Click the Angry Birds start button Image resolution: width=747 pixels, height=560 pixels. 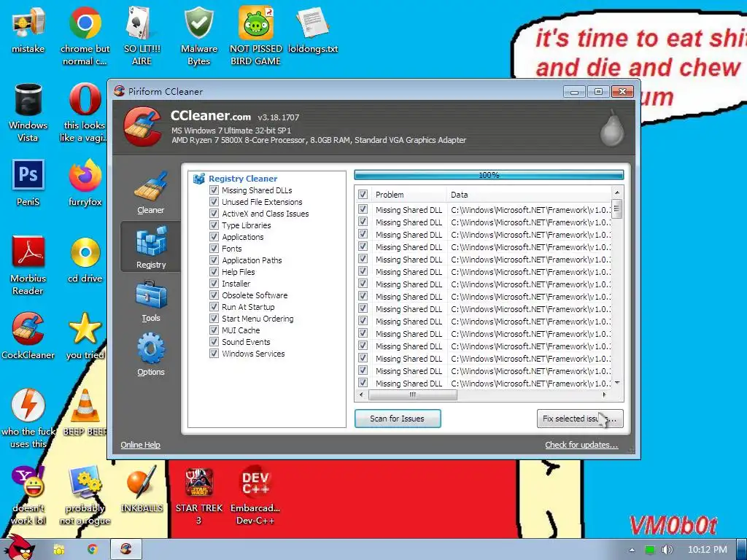click(20, 547)
